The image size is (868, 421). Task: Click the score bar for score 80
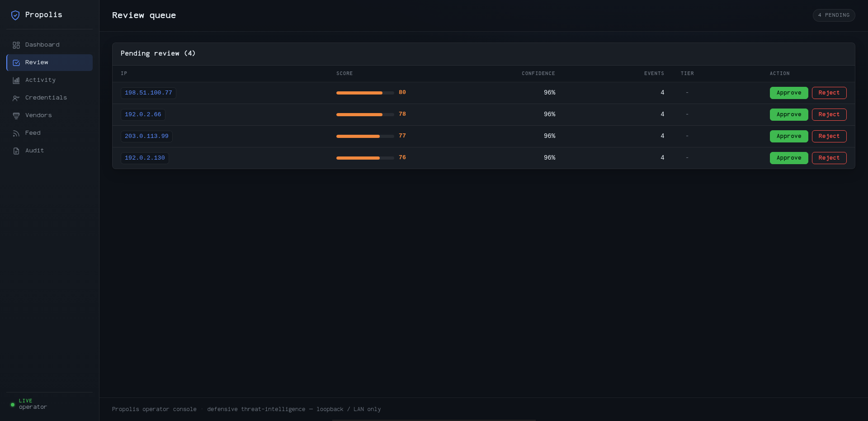click(365, 93)
